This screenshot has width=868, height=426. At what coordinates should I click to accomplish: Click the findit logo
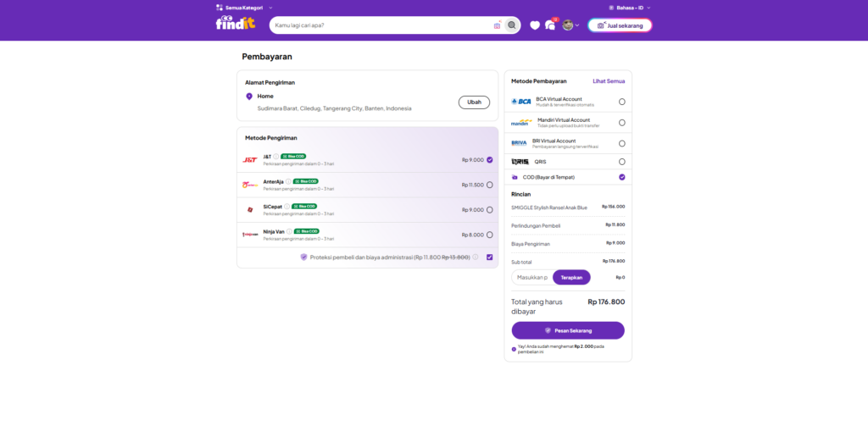(236, 23)
